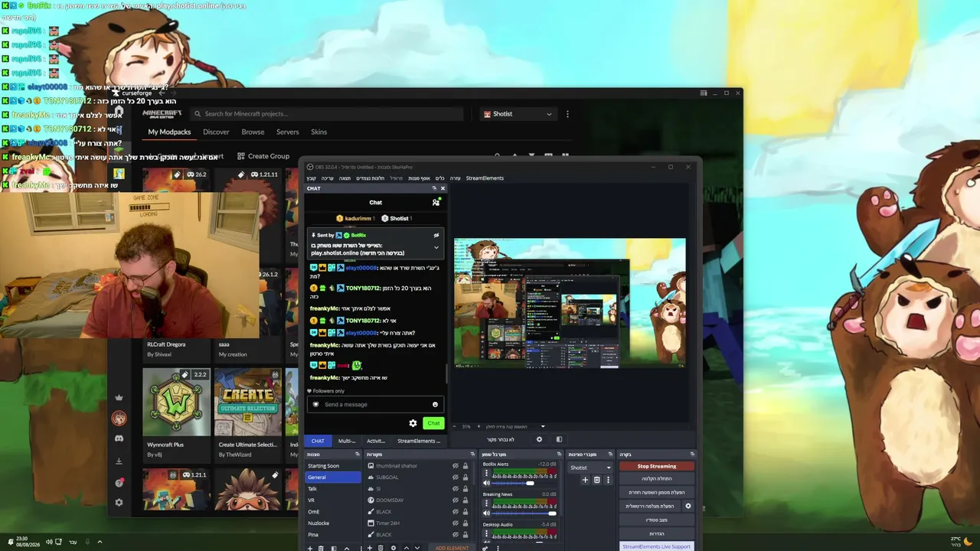980x551 pixels.
Task: Move the selected scene up
Action: 346,548
